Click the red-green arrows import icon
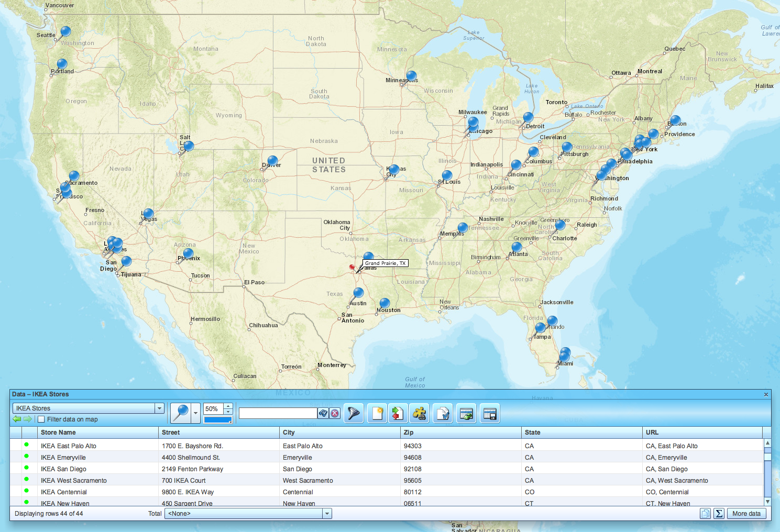 coord(398,414)
